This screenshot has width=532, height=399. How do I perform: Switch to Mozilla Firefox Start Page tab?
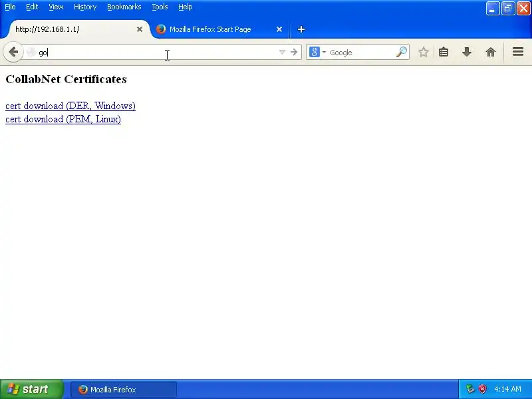219,29
